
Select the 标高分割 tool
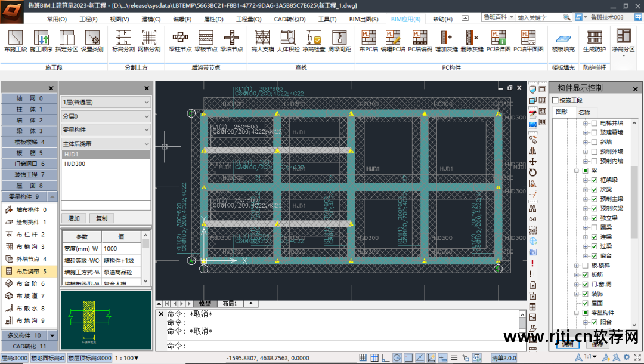[123, 41]
